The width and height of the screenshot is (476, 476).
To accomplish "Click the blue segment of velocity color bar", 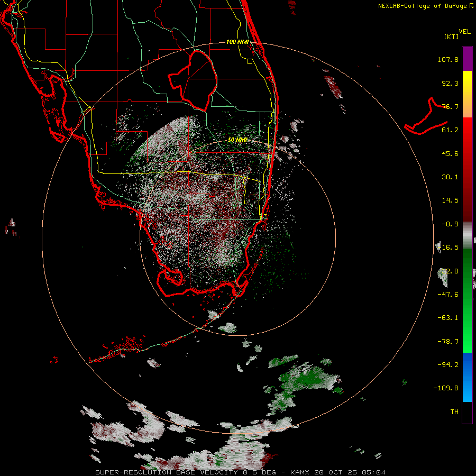I will click(x=467, y=377).
